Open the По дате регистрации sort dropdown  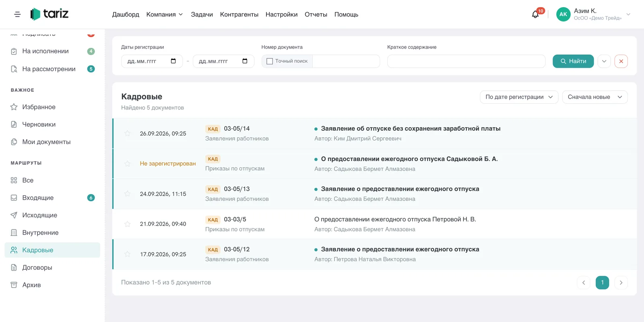tap(519, 97)
